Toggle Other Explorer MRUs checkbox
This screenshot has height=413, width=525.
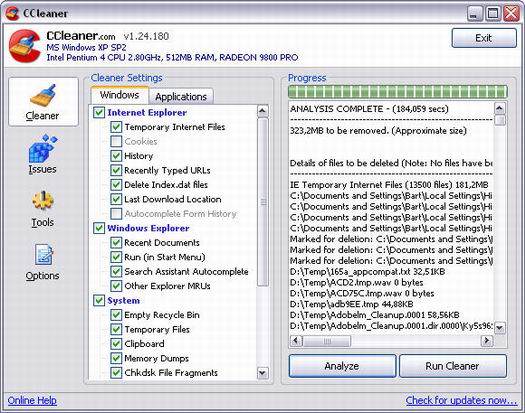(x=116, y=286)
